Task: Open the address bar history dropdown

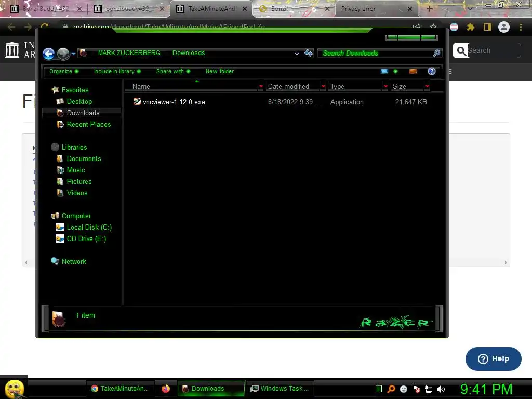Action: pyautogui.click(x=297, y=54)
